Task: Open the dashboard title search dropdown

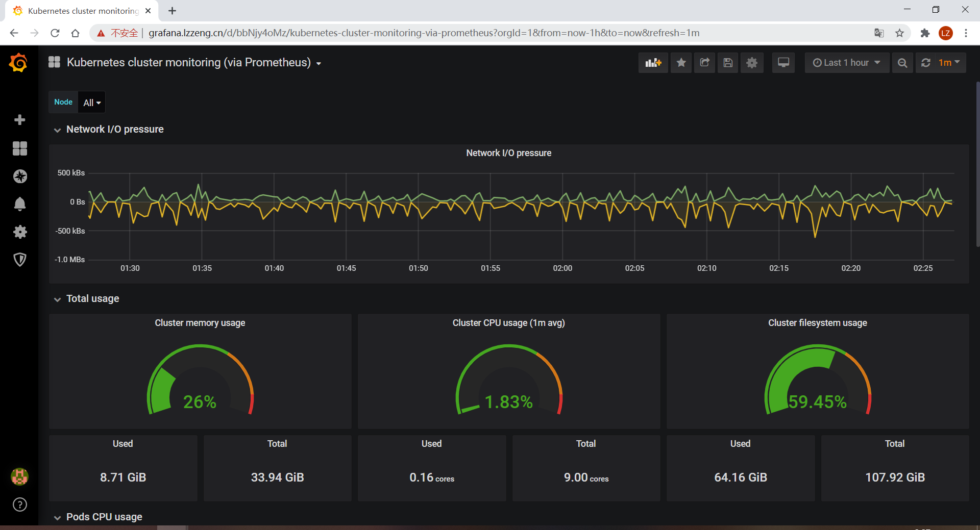Action: click(x=194, y=63)
